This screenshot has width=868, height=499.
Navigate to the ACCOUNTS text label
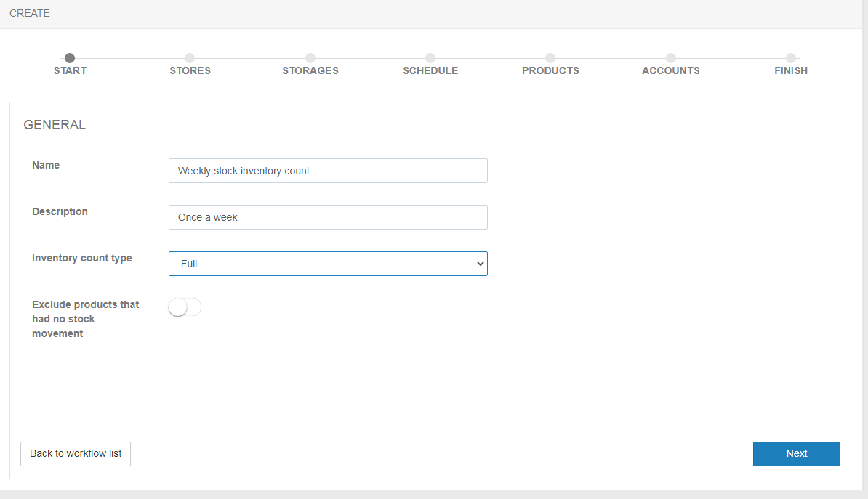(x=671, y=71)
